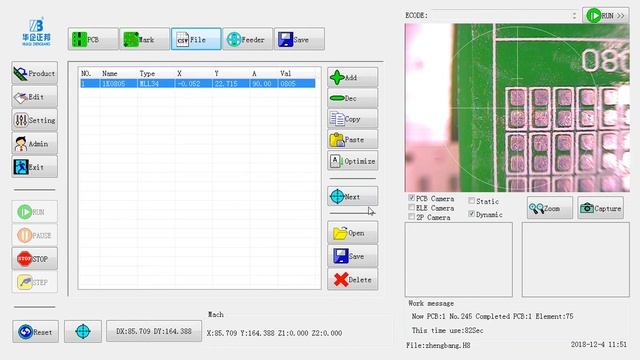
Task: Click the Zoom button
Action: [549, 208]
